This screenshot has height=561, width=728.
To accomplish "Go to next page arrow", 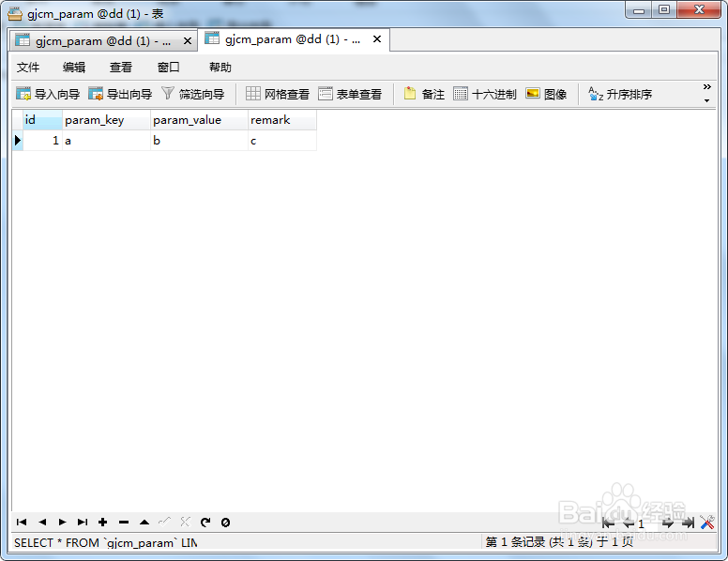I will click(668, 523).
